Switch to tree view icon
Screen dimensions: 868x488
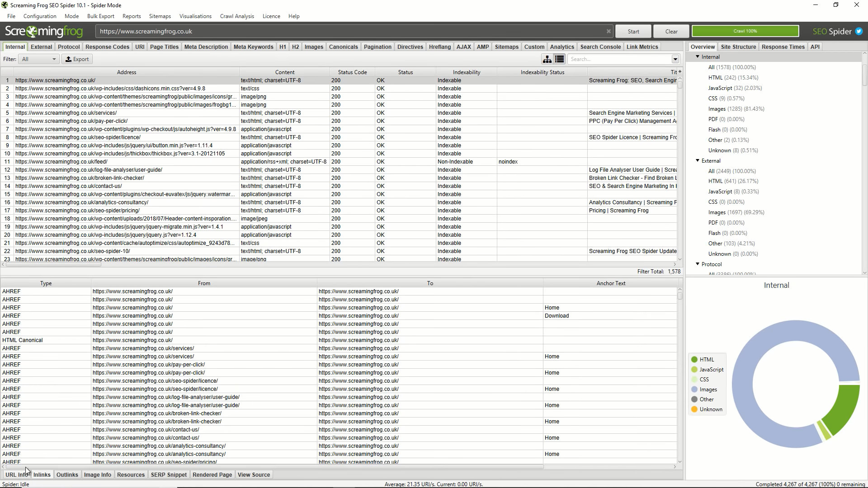pyautogui.click(x=547, y=59)
